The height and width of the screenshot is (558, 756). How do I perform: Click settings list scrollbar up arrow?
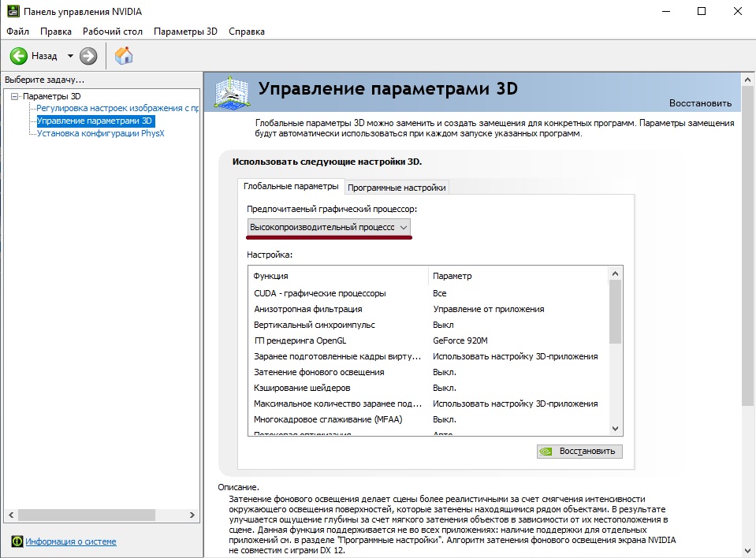click(615, 273)
